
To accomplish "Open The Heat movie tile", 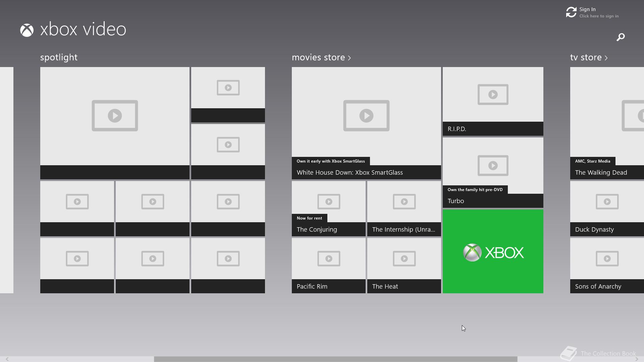I will point(404,265).
